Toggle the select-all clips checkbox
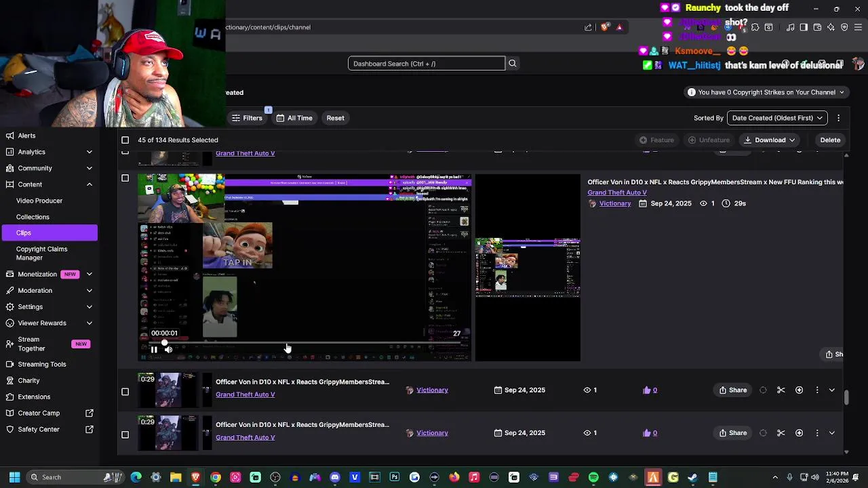The width and height of the screenshot is (868, 488). [125, 140]
